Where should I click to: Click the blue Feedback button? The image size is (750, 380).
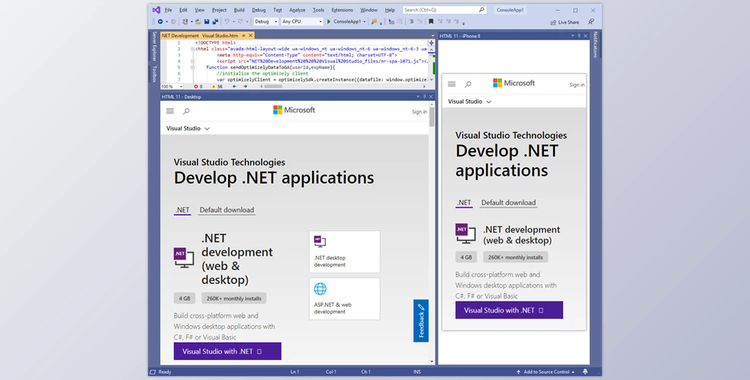(421, 321)
